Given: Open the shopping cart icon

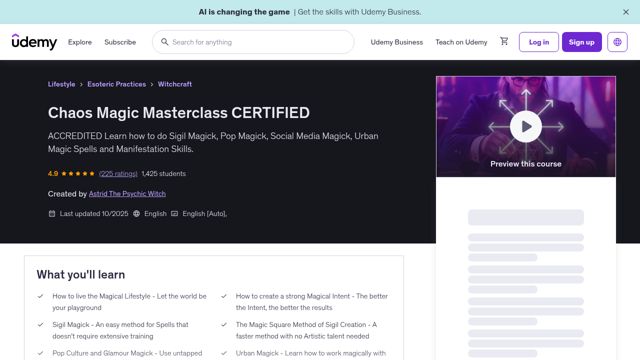Looking at the screenshot, I should coord(504,41).
